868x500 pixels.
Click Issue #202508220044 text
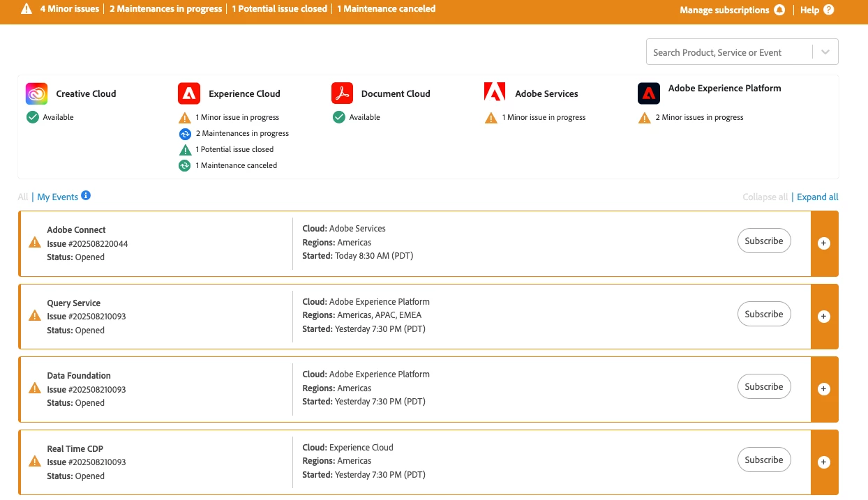coord(87,243)
